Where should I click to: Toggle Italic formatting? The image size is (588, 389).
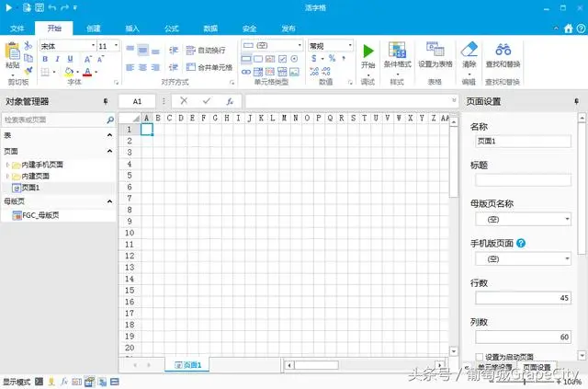pyautogui.click(x=57, y=59)
